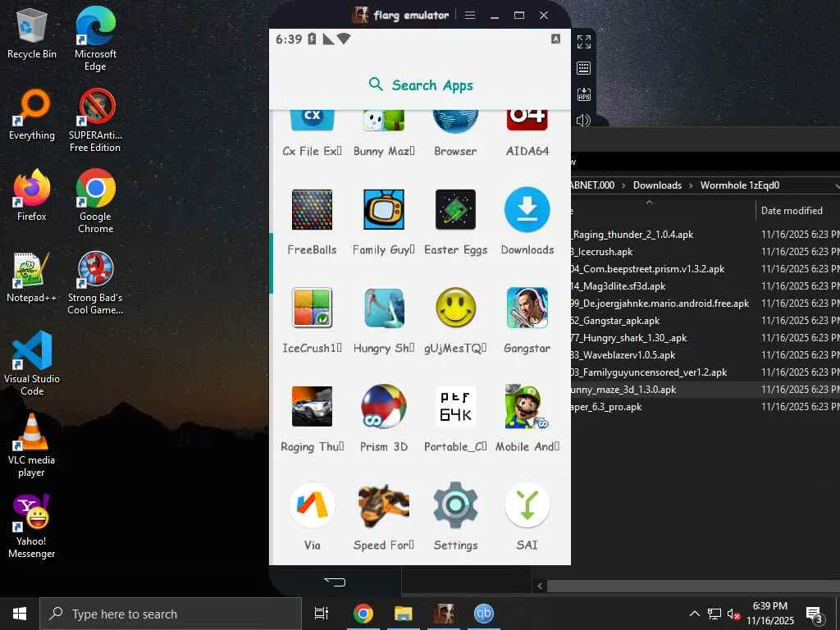The height and width of the screenshot is (630, 840).
Task: Click the emulator fullscreen icon
Action: (584, 42)
